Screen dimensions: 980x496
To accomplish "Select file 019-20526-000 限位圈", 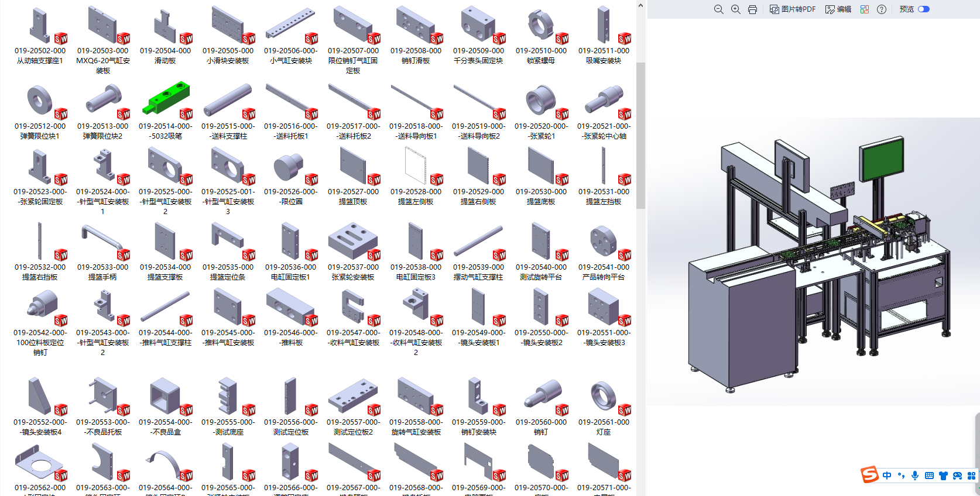I will click(x=291, y=177).
